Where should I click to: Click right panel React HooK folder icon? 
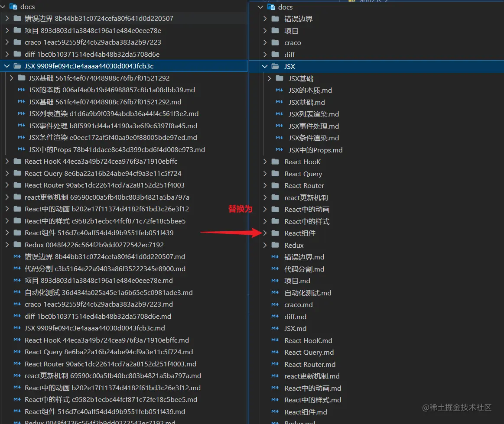click(275, 162)
